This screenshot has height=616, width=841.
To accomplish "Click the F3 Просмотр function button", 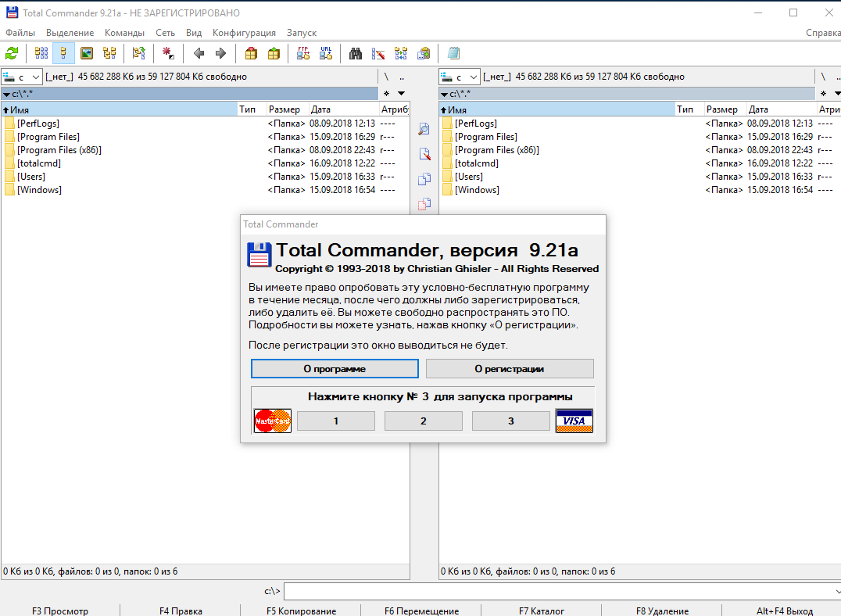I will pos(60,611).
